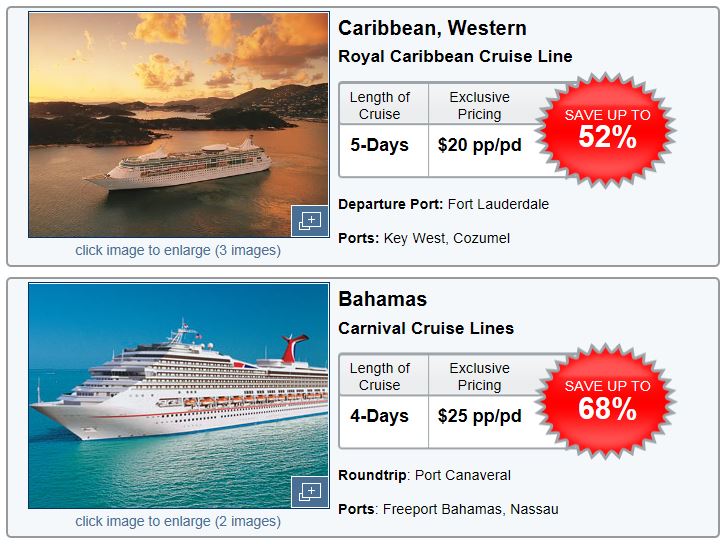
Task: Click Ports Freeport Bahamas, Nassau text
Action: 448,509
